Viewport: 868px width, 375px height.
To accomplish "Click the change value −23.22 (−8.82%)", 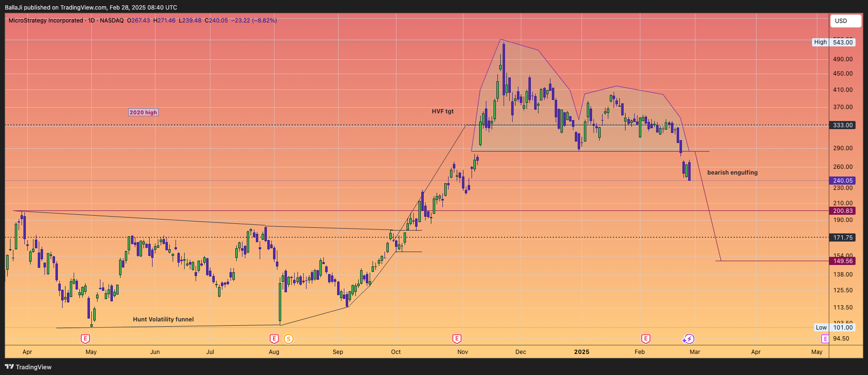I will tap(254, 21).
